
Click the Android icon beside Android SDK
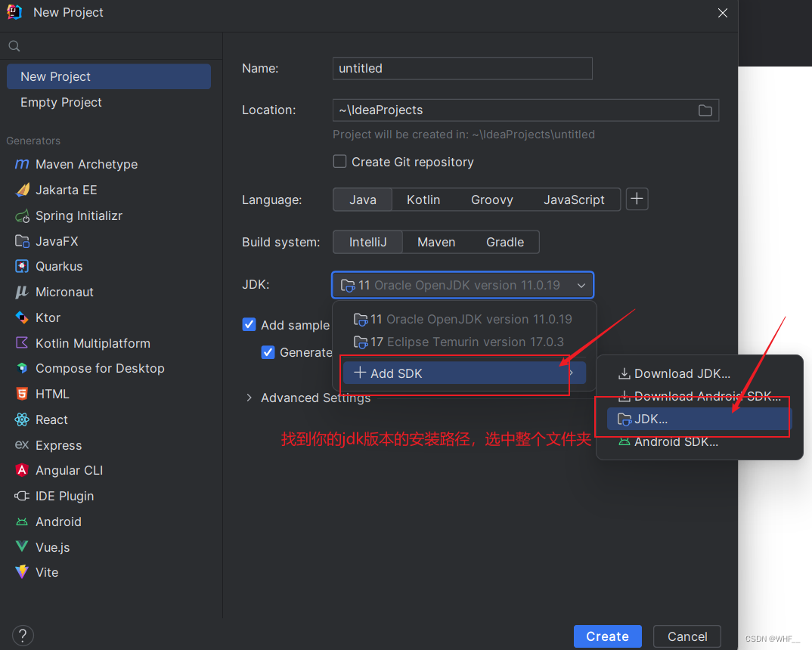624,442
